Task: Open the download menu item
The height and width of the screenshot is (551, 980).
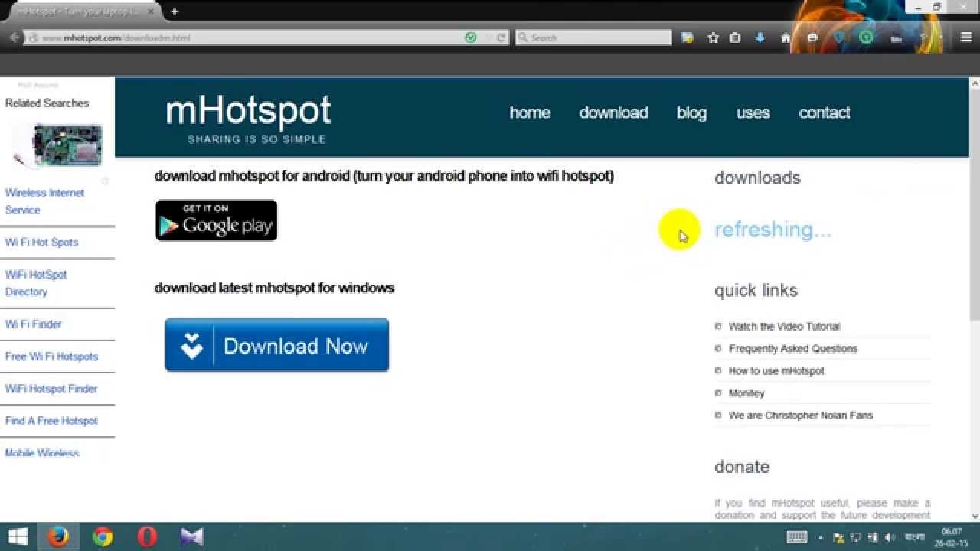Action: pyautogui.click(x=613, y=112)
